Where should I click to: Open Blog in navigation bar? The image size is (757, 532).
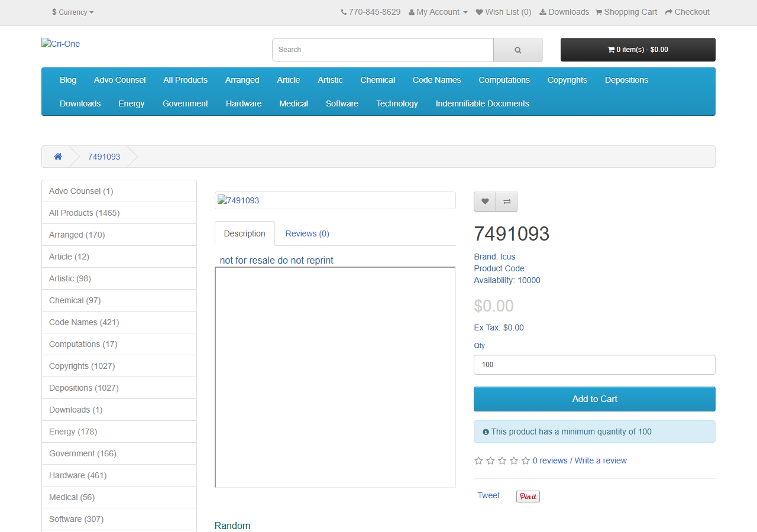pyautogui.click(x=68, y=80)
